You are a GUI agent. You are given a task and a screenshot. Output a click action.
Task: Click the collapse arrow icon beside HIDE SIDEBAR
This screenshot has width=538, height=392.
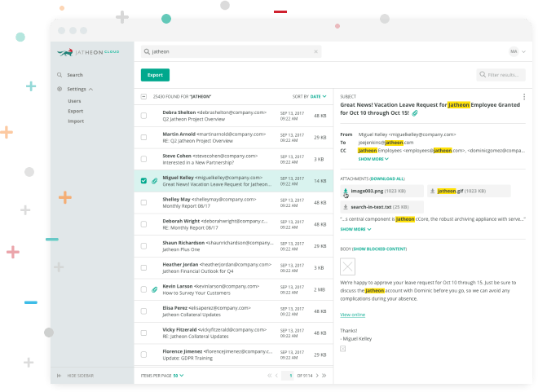59,376
